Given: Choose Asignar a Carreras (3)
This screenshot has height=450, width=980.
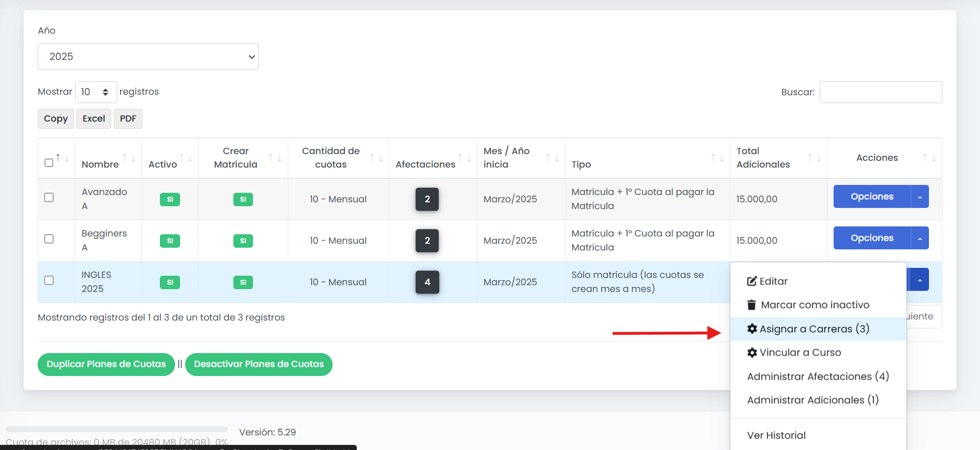Looking at the screenshot, I should 818,329.
